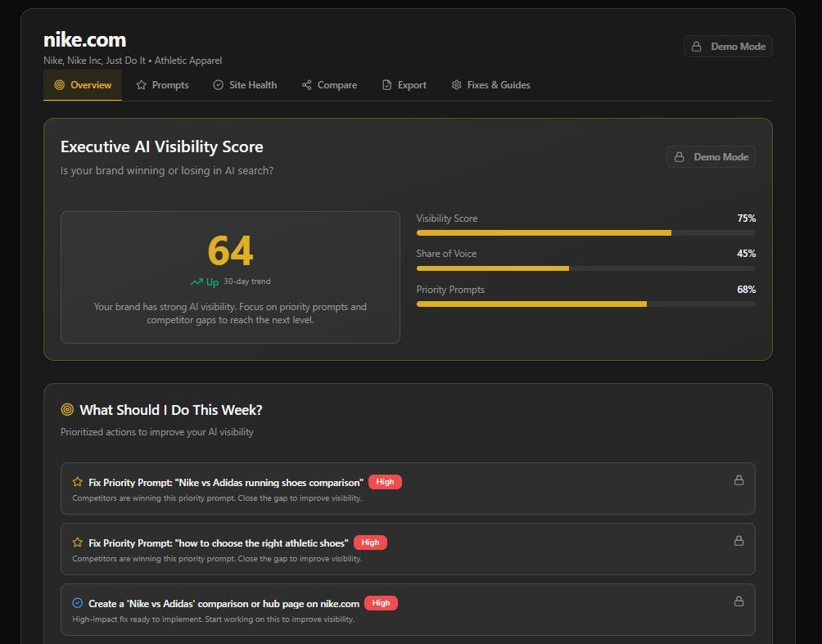Click High badge on choose right athletic shoes prompt
Screen dimensions: 822x644
point(370,543)
